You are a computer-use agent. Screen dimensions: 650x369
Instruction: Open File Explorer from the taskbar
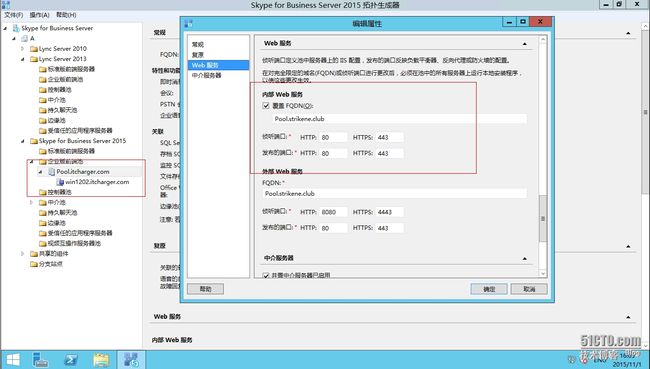point(101,360)
